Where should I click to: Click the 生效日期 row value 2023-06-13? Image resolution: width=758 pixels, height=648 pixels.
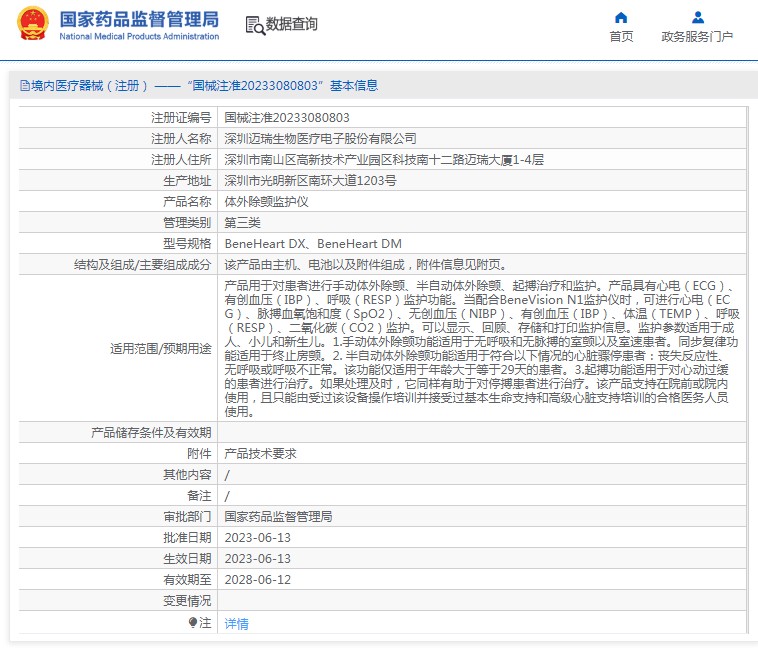pyautogui.click(x=258, y=559)
